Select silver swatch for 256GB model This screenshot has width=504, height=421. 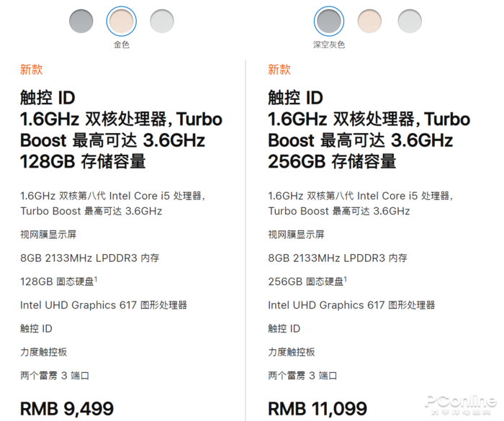410,21
